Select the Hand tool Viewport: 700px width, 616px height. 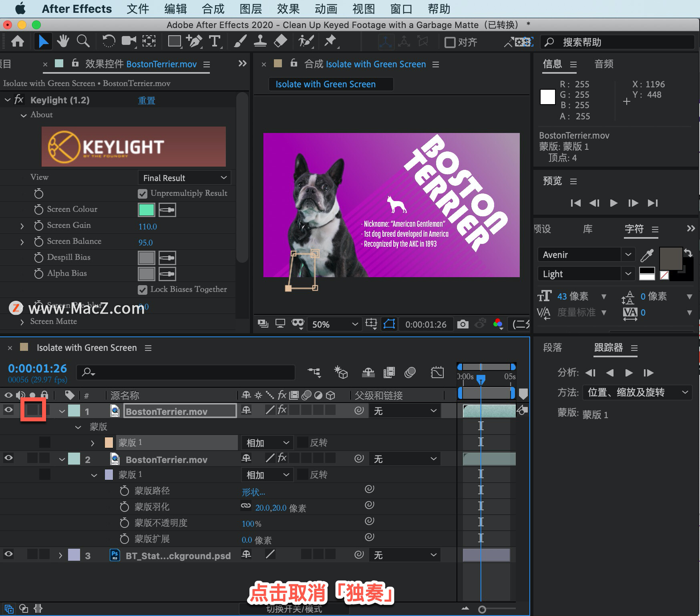(x=63, y=41)
